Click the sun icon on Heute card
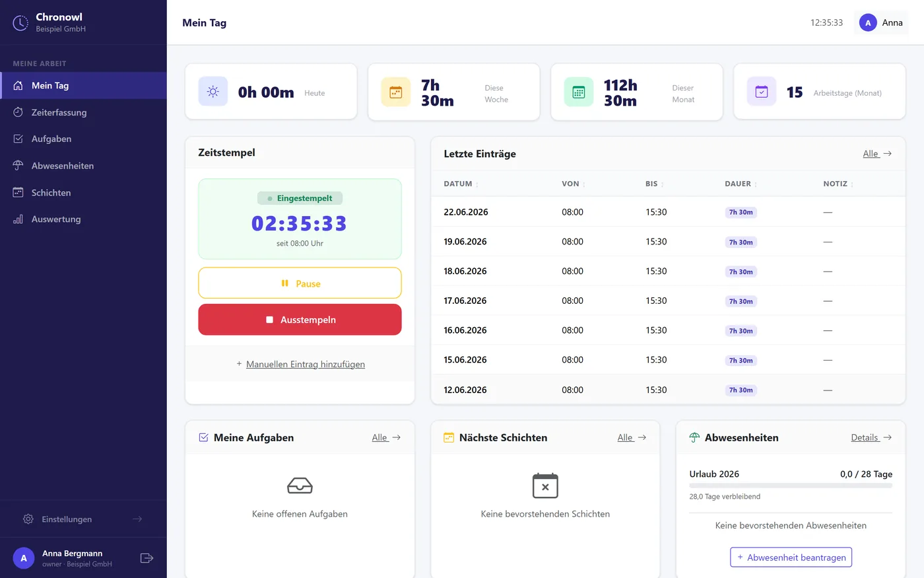924x578 pixels. [213, 92]
